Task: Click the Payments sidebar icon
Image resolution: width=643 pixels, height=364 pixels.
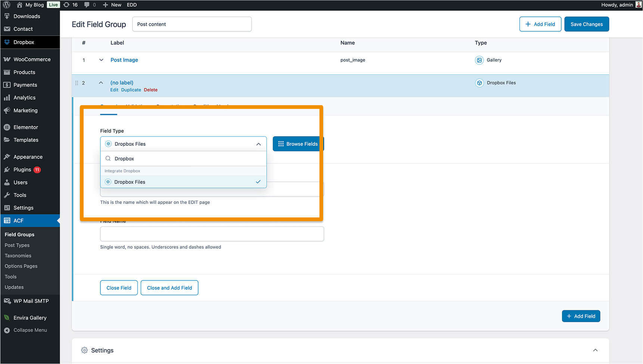Action: click(x=7, y=85)
